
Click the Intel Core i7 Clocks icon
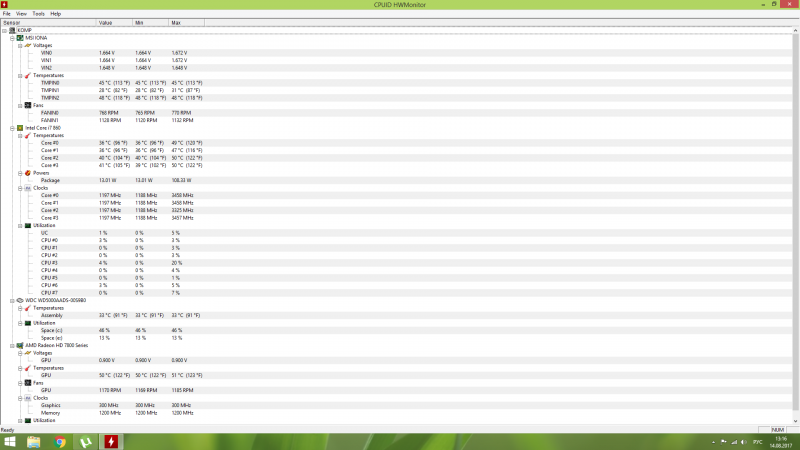(x=28, y=188)
